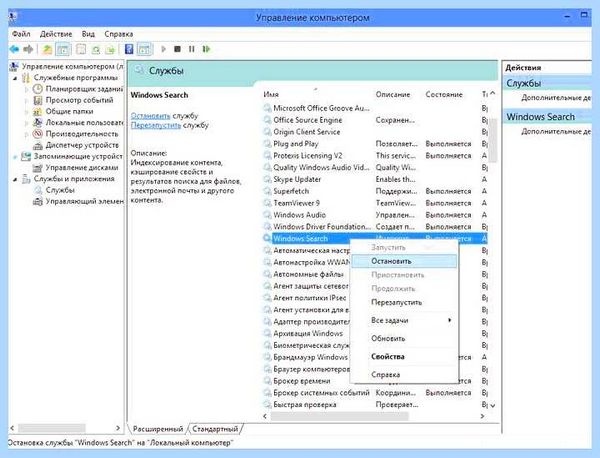The image size is (600, 458).
Task: Open the Все задачи submenu
Action: (404, 320)
